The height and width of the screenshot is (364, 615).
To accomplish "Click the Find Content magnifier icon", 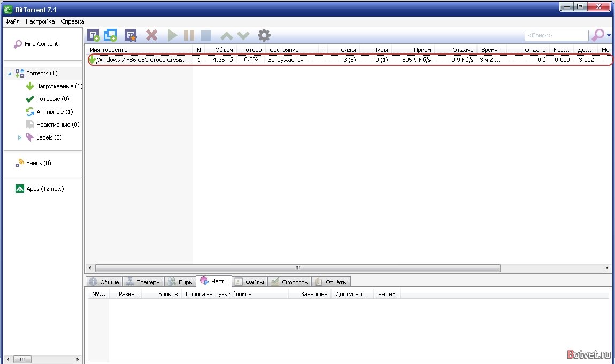I will coord(18,44).
